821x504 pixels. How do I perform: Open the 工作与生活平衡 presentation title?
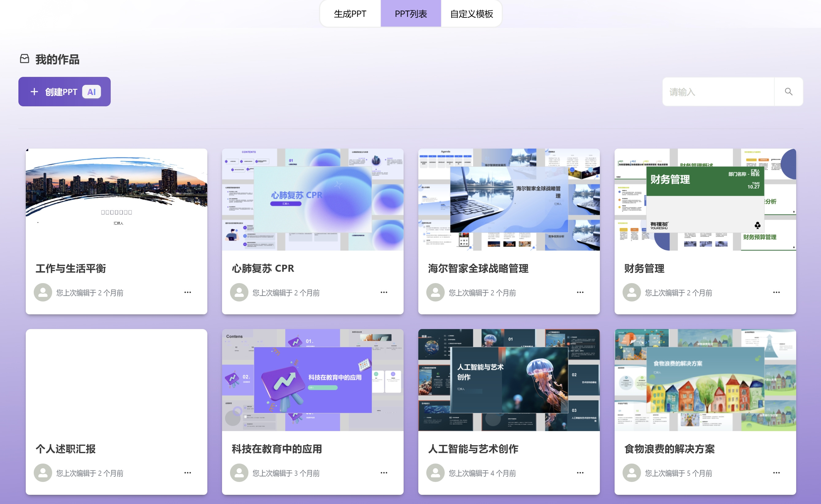click(71, 269)
